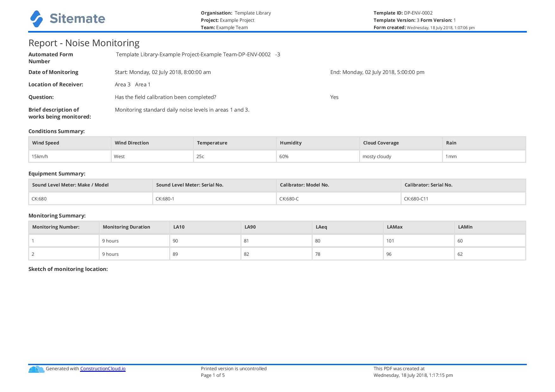Image resolution: width=555 pixels, height=392 pixels.
Task: Click the field calibration answer Yes
Action: [334, 97]
